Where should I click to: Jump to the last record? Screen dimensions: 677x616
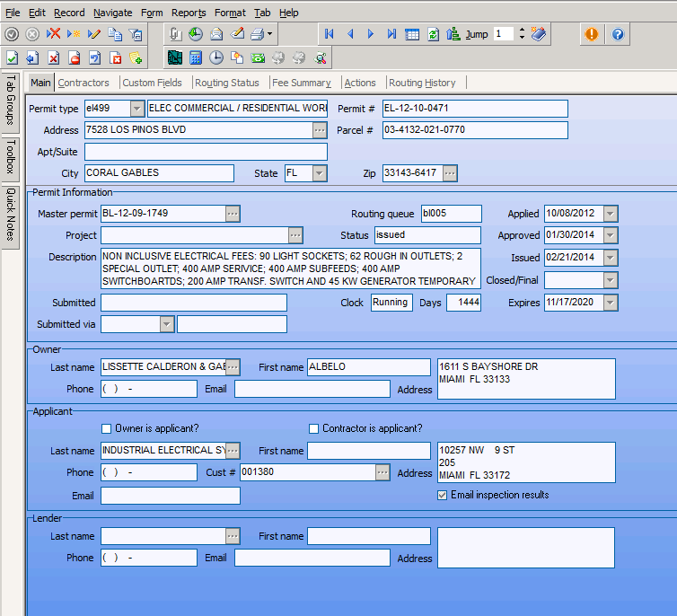pyautogui.click(x=391, y=34)
